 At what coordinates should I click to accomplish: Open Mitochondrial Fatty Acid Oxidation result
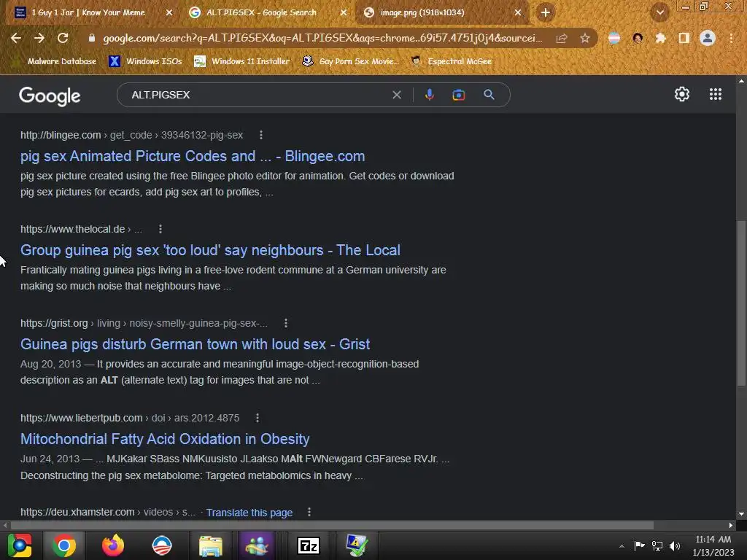(165, 439)
